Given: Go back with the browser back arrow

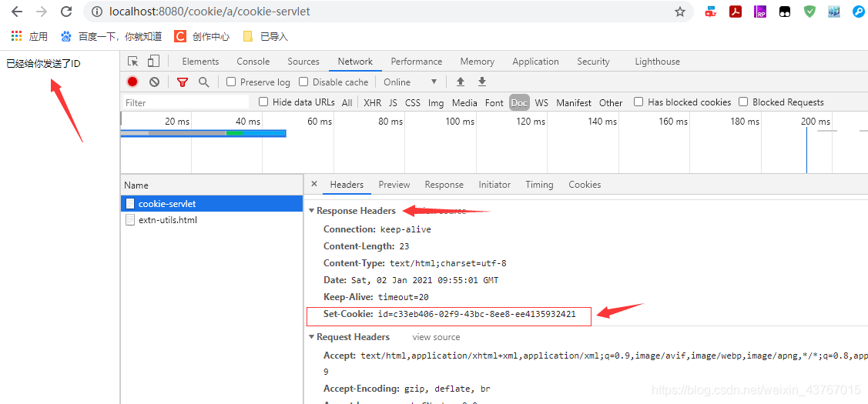Looking at the screenshot, I should coord(17,12).
